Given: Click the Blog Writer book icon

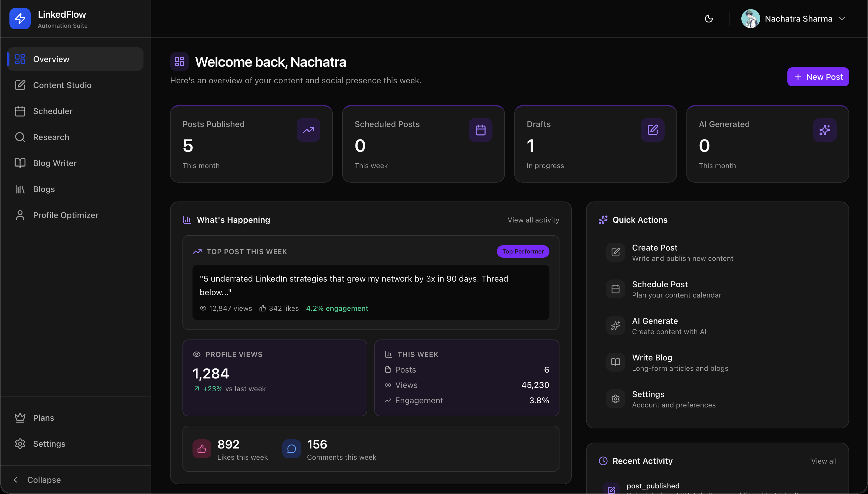Looking at the screenshot, I should point(20,163).
